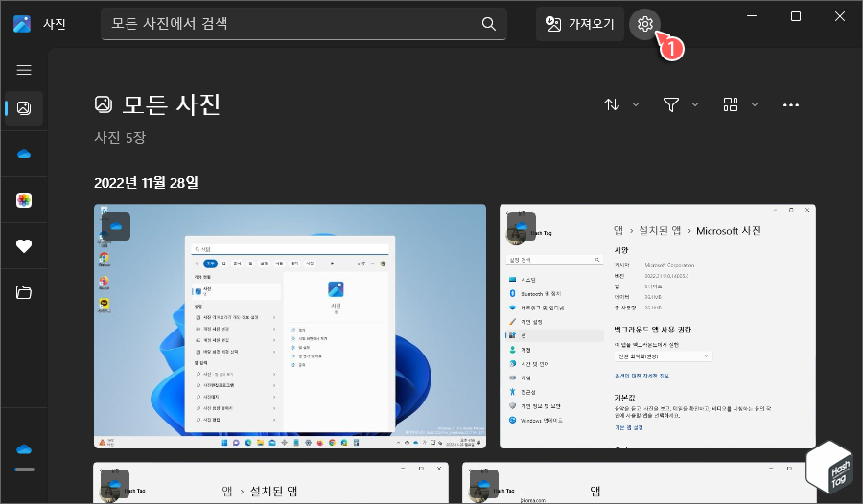Open the hamburger navigation menu
The image size is (863, 504).
click(24, 70)
